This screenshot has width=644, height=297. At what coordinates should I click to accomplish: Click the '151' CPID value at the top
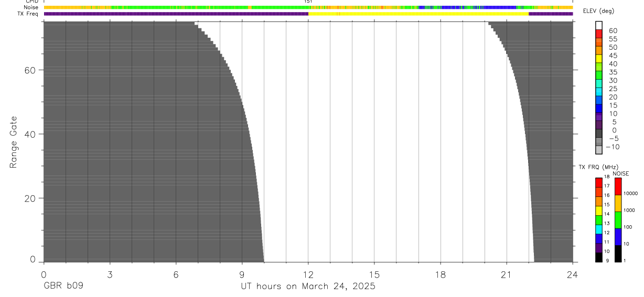(308, 2)
